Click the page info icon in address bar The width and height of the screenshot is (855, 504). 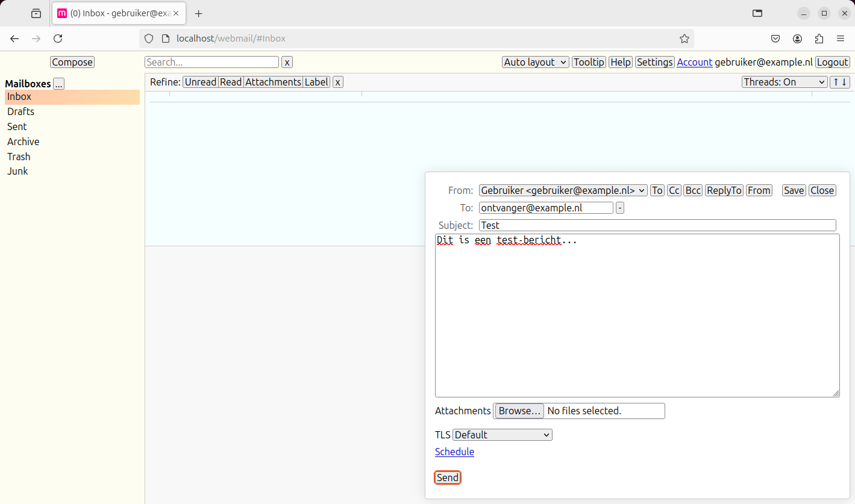click(x=166, y=39)
